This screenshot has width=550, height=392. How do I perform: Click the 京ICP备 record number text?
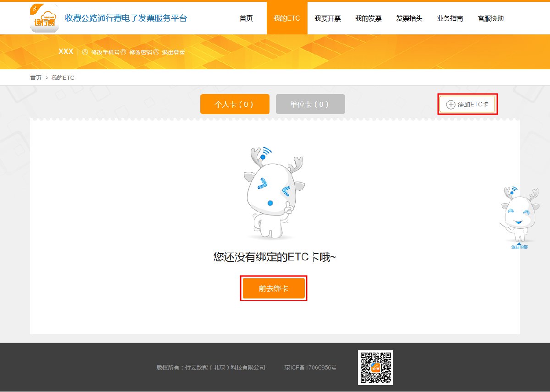click(310, 368)
